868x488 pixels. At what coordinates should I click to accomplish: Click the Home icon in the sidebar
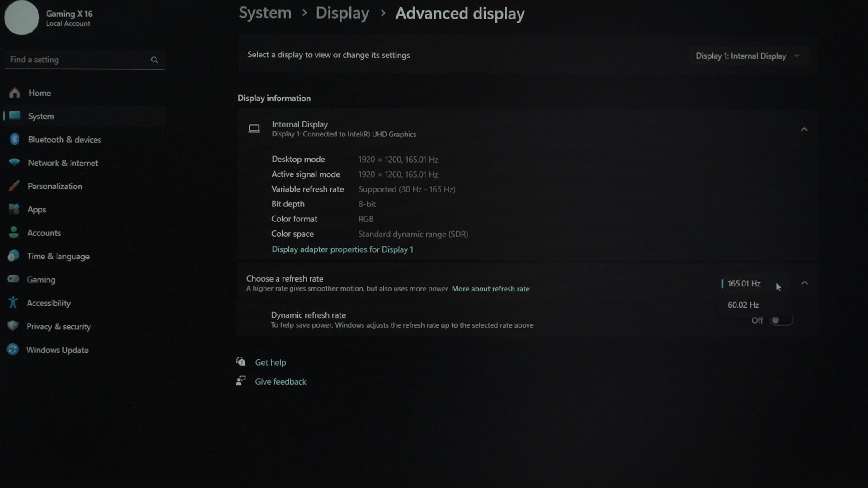click(x=15, y=93)
